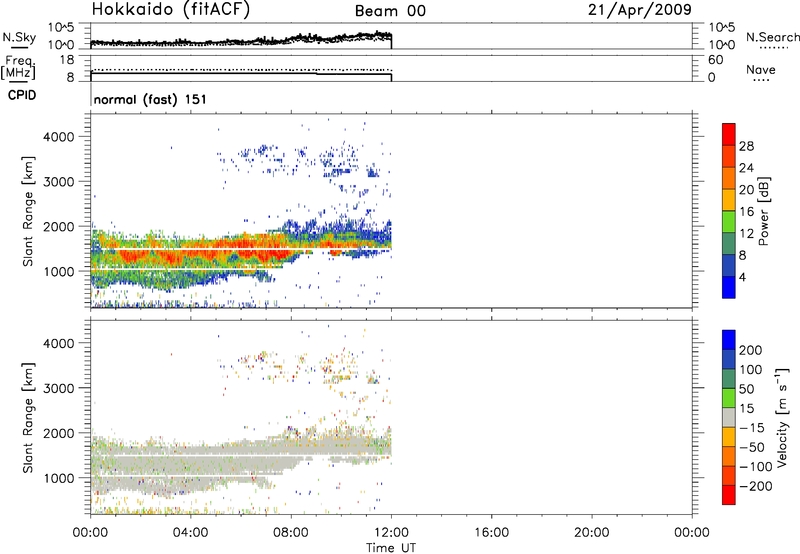
Task: Select the 'Beam 00' header text
Action: coord(390,11)
